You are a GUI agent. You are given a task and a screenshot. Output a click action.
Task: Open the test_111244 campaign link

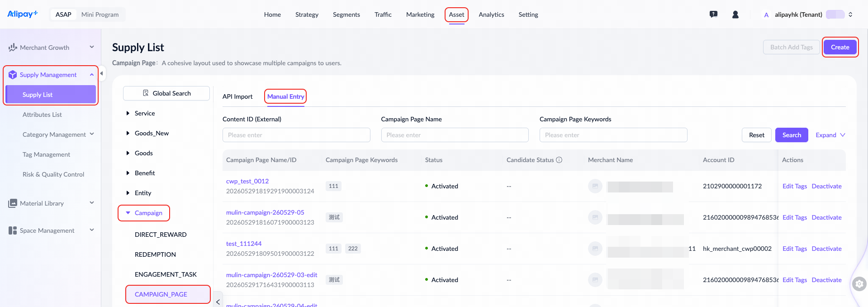(x=244, y=244)
